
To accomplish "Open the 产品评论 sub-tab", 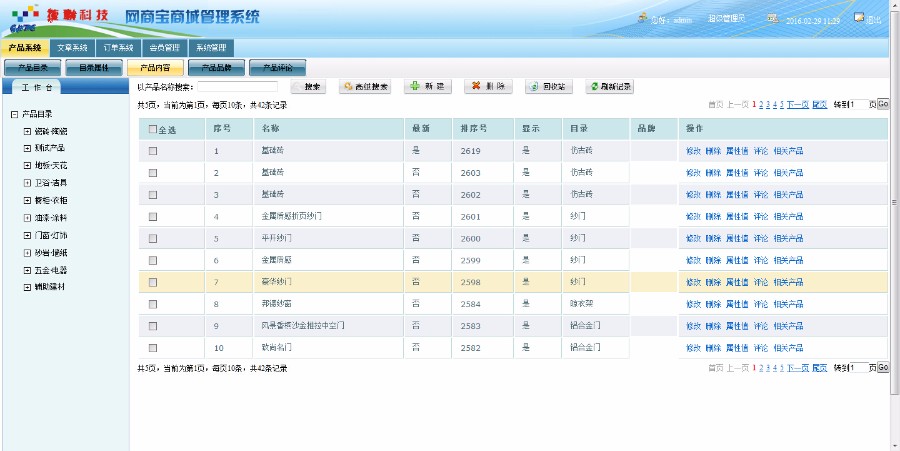I will [x=278, y=68].
